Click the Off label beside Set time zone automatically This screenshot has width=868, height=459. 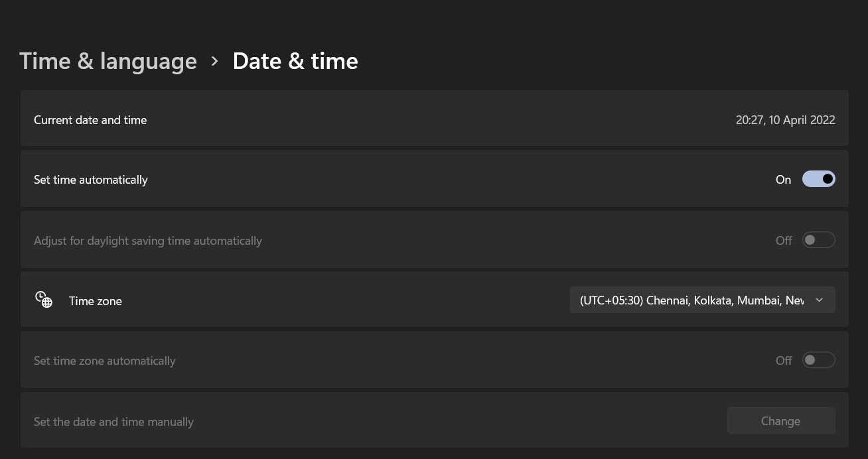coord(783,360)
